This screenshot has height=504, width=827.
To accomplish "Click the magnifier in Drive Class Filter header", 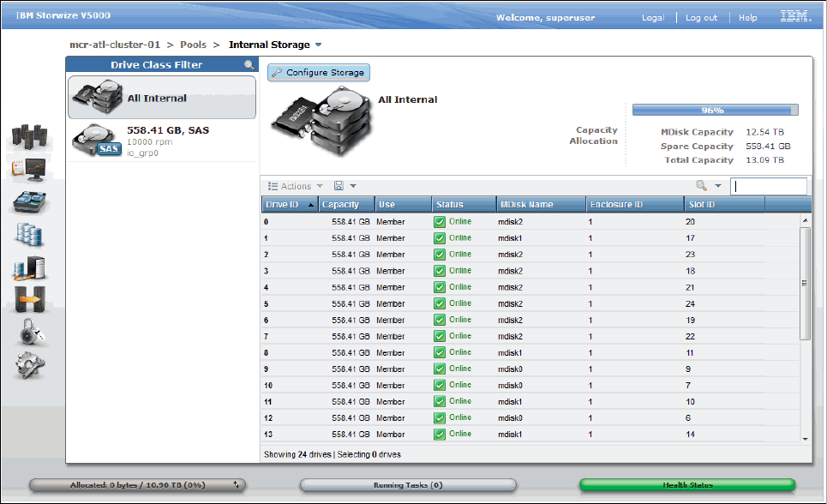I will 249,65.
